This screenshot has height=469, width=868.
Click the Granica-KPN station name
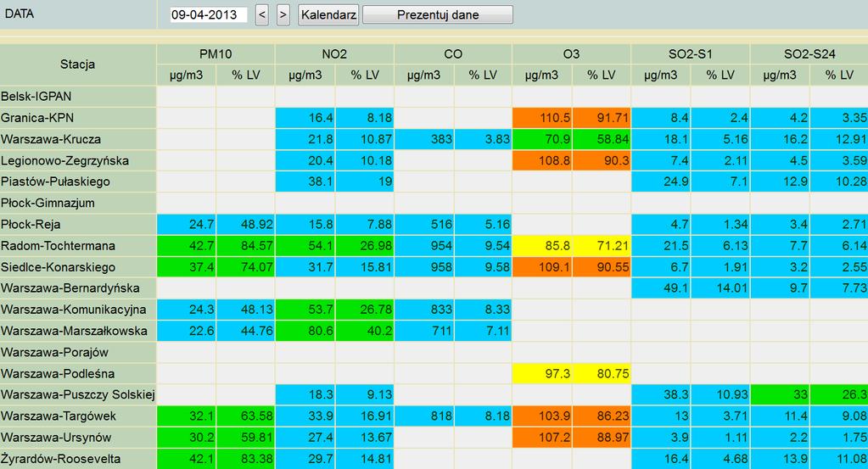coord(37,118)
